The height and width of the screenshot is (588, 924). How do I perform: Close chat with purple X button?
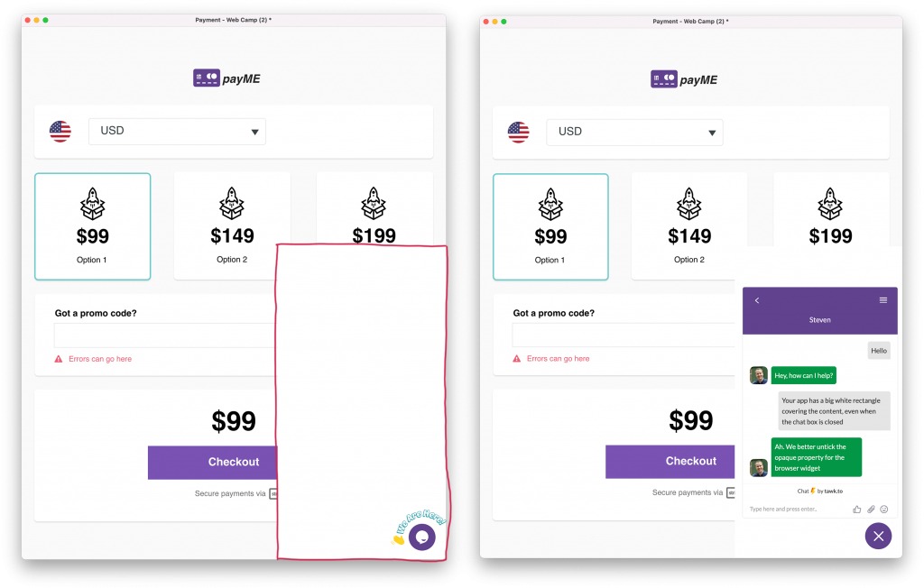[x=878, y=537]
